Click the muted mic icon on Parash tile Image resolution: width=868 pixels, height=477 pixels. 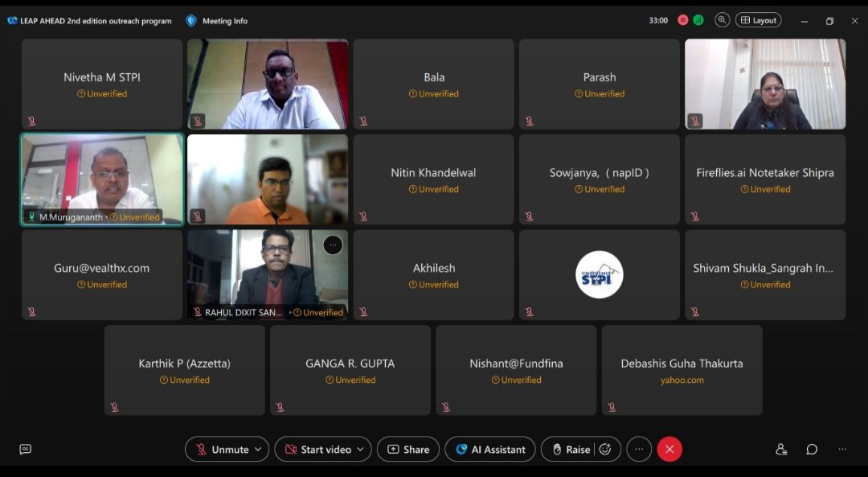pyautogui.click(x=530, y=121)
